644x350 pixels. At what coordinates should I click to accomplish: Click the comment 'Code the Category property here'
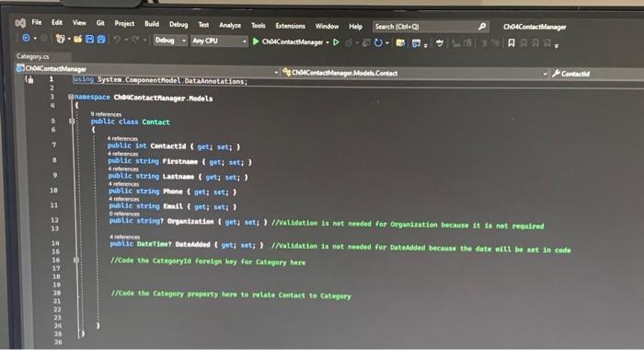(231, 295)
